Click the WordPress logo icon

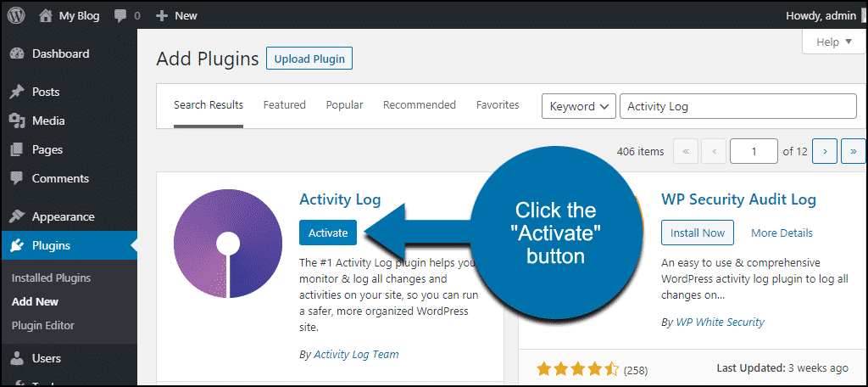16,15
